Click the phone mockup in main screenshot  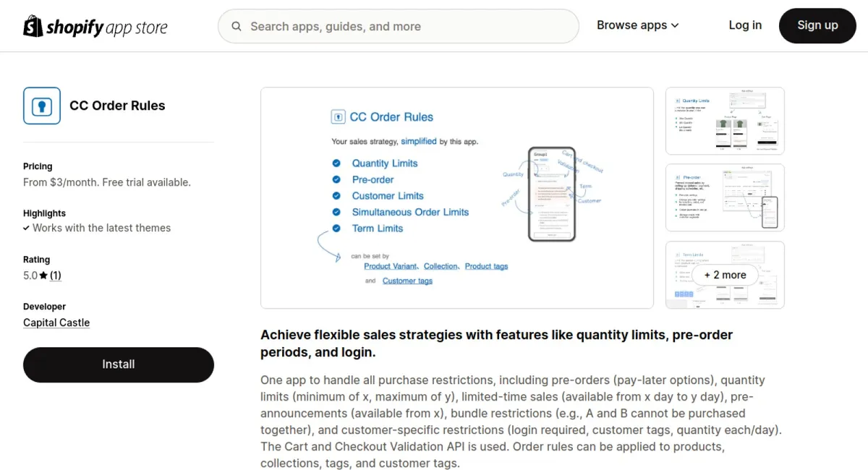tap(552, 194)
